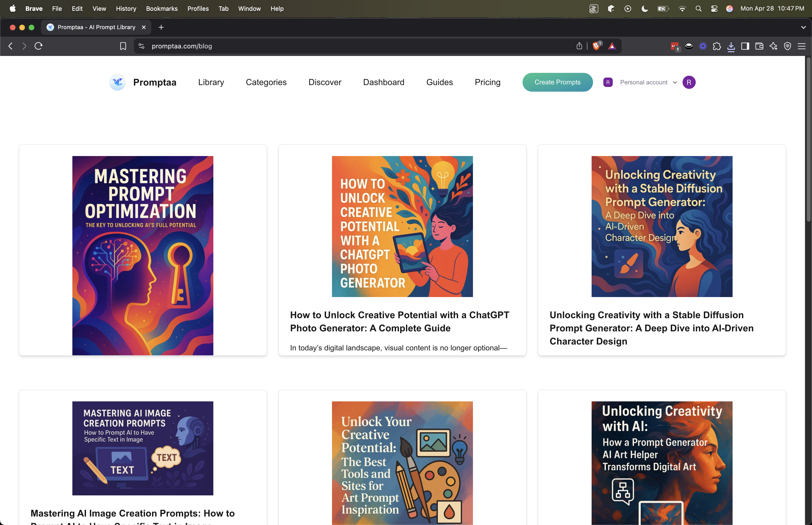Screen dimensions: 812x525
Task: Click the Brave Rewards triangle icon
Action: tap(612, 46)
